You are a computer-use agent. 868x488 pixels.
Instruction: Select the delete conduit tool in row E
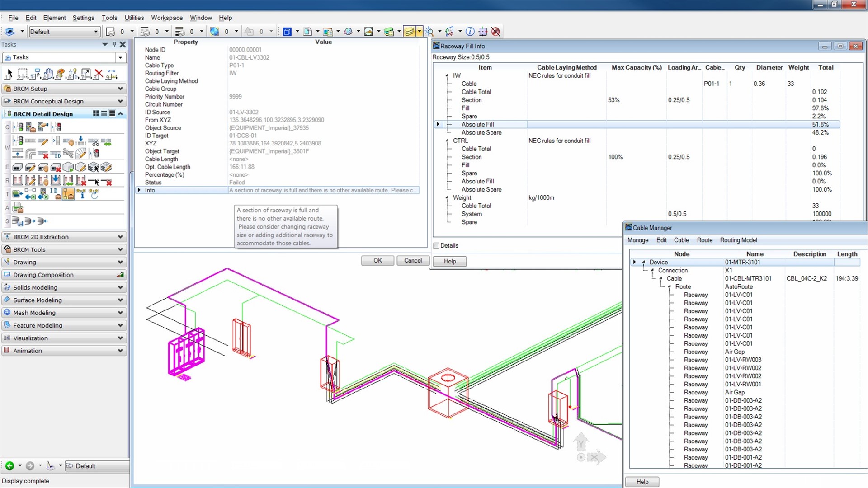click(56, 168)
